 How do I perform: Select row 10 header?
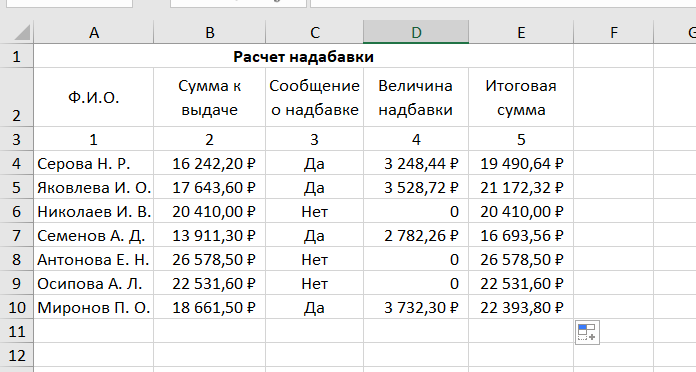[16, 307]
